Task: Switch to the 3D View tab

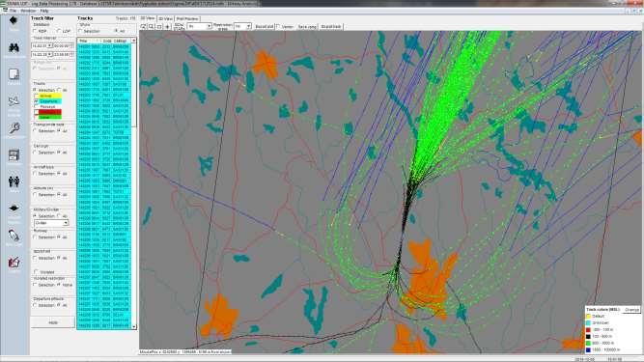Action: 165,19
